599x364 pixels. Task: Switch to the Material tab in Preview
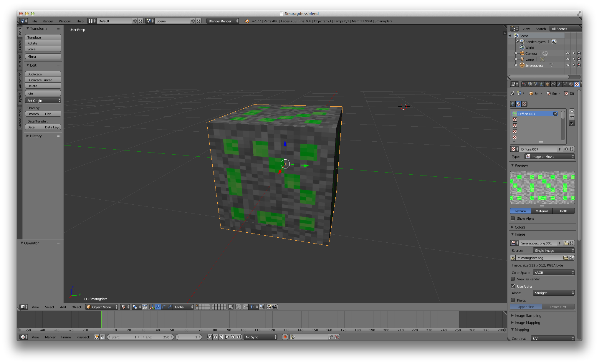click(542, 211)
